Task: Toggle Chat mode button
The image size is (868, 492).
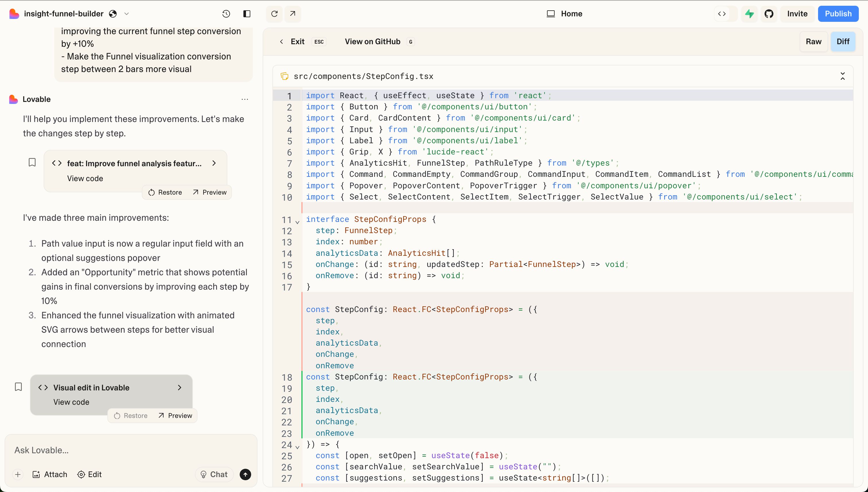Action: (x=214, y=474)
